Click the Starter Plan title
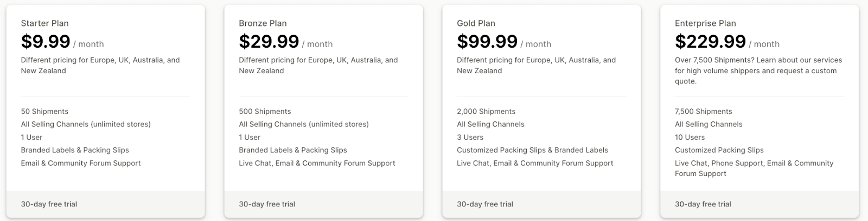The height and width of the screenshot is (221, 868). 44,23
